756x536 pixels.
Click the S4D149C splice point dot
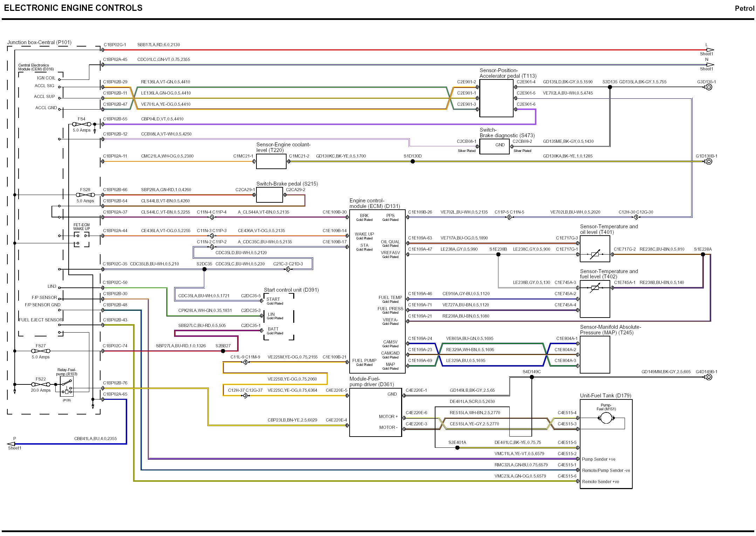pyautogui.click(x=532, y=377)
